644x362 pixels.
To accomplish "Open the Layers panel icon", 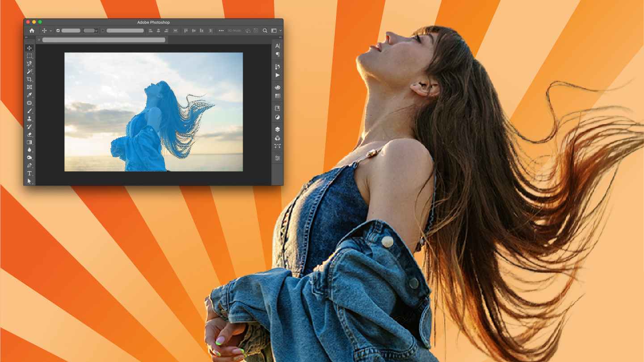I will click(x=277, y=129).
